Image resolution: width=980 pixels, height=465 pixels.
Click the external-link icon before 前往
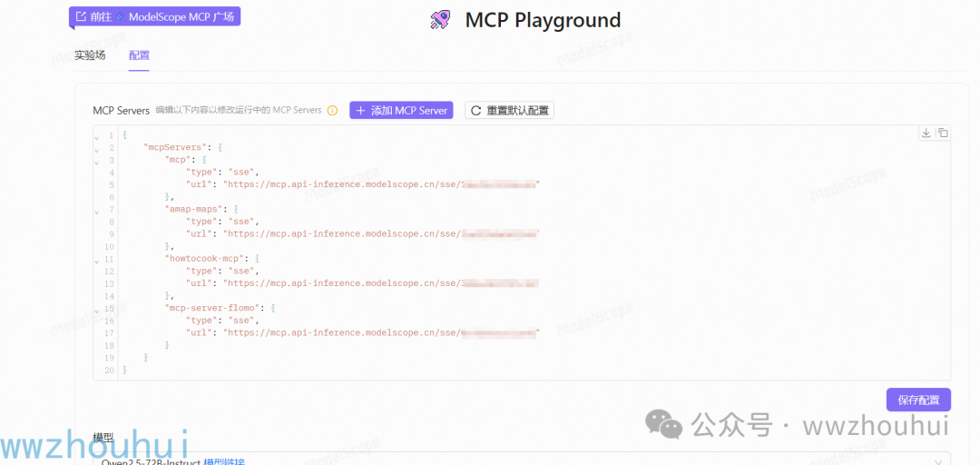tap(81, 16)
